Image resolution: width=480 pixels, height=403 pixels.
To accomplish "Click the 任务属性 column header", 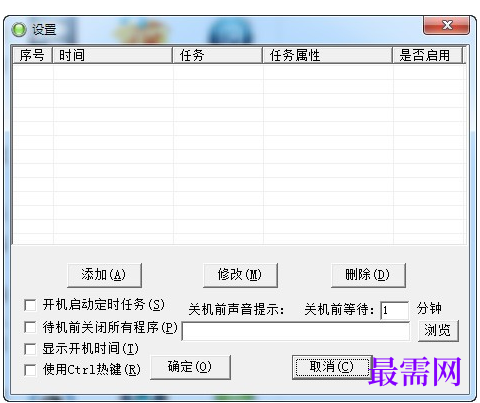I will tap(328, 55).
